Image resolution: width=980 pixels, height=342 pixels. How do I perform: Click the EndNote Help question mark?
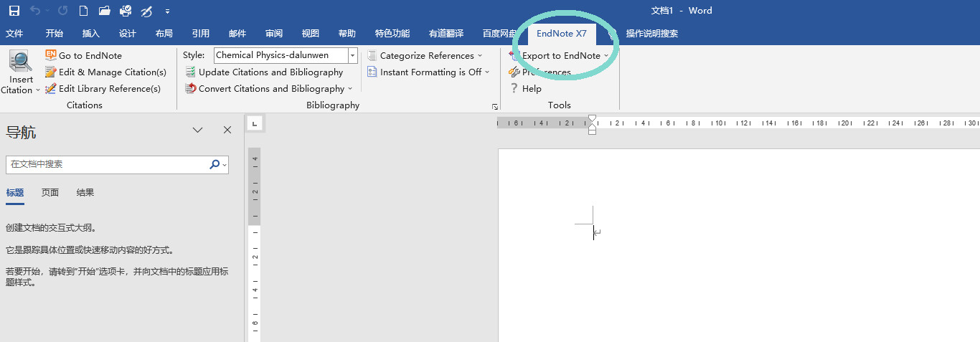514,88
